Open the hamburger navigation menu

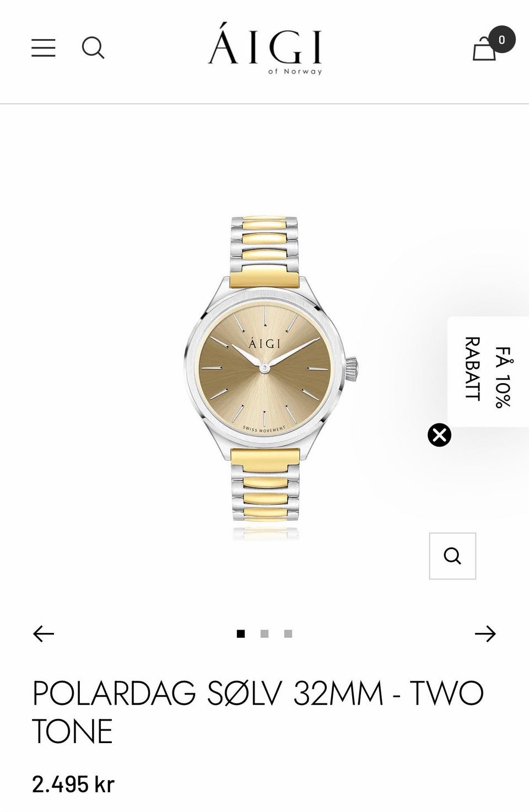click(x=43, y=48)
